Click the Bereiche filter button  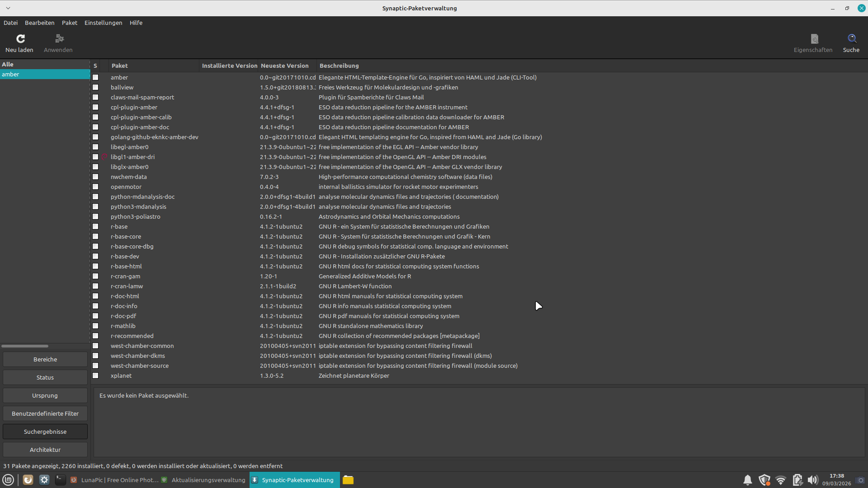pos(45,360)
